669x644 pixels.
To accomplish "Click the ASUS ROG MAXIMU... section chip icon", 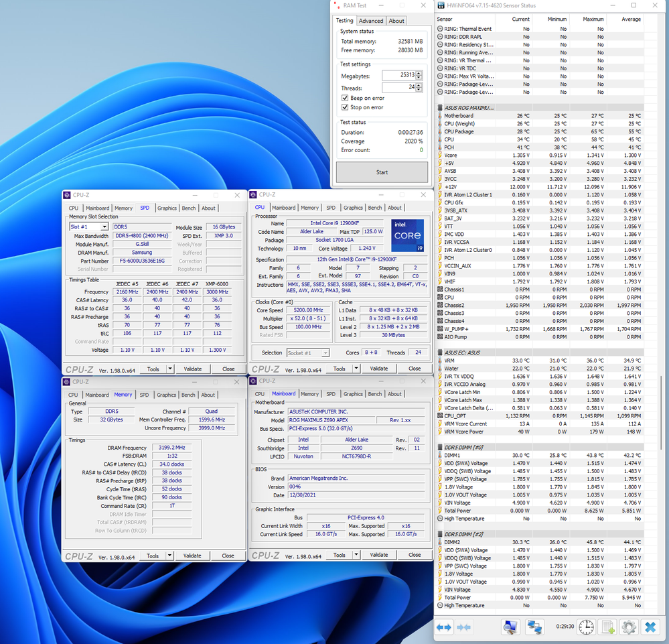I will coord(440,108).
